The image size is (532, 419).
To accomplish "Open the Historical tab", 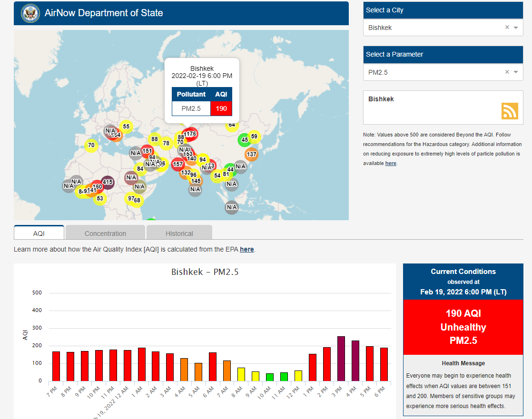I will coord(179,233).
